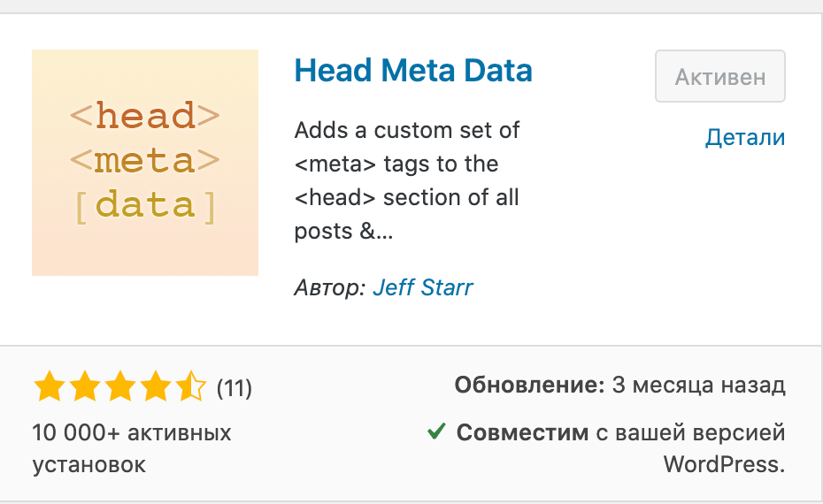Click the green compatibility checkmark icon

[x=435, y=432]
